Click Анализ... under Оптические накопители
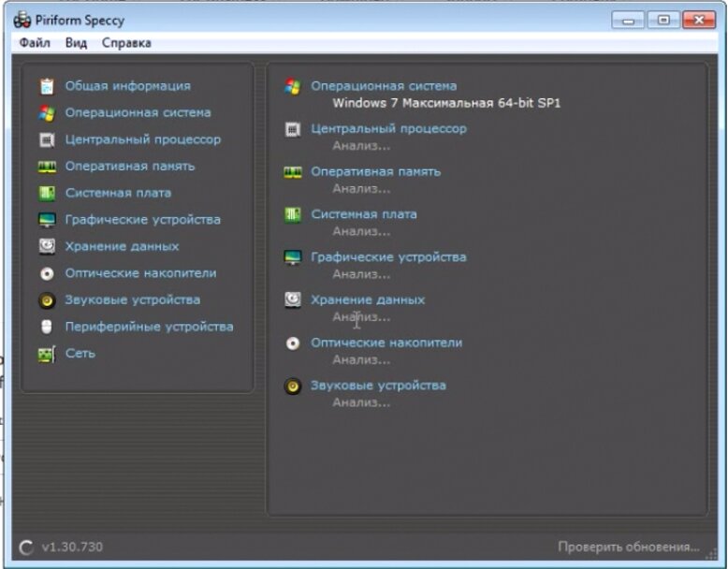The width and height of the screenshot is (728, 569). (x=361, y=360)
